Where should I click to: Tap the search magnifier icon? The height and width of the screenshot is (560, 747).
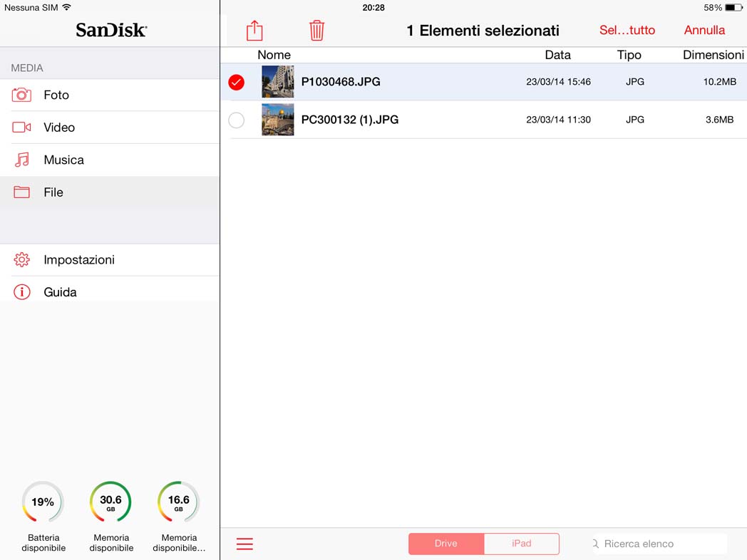(595, 544)
